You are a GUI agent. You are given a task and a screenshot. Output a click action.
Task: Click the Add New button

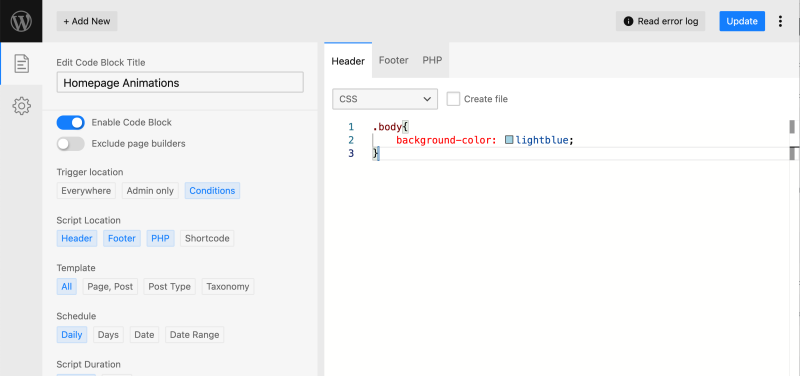click(87, 21)
